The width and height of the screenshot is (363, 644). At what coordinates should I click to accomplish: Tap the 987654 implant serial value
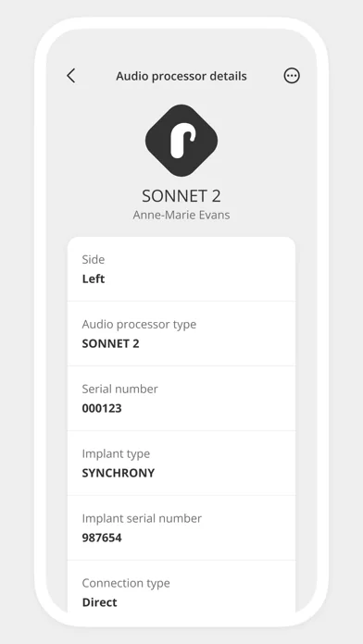pyautogui.click(x=102, y=538)
